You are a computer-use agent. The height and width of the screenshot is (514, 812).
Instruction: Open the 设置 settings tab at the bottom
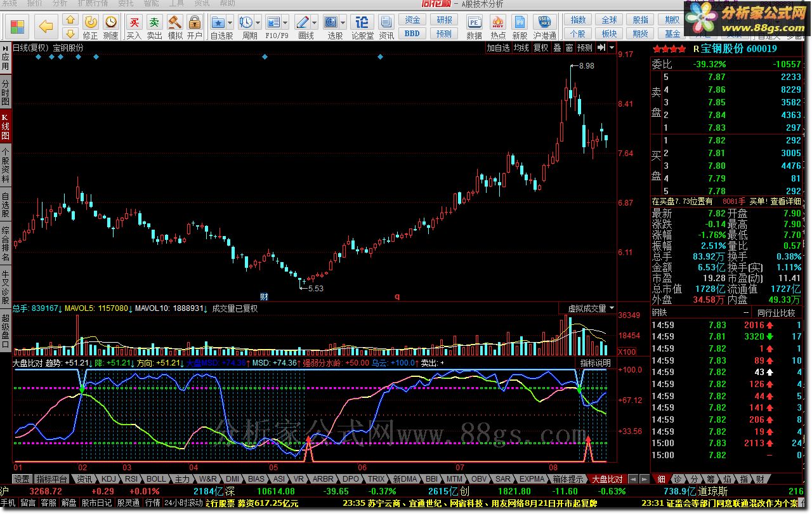(x=22, y=479)
